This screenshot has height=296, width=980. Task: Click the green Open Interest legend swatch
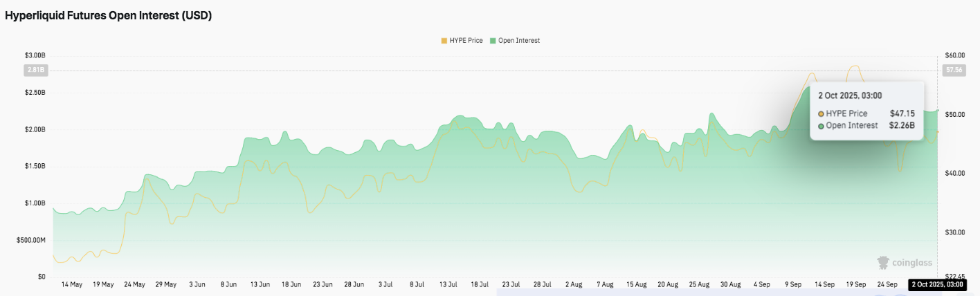(493, 41)
